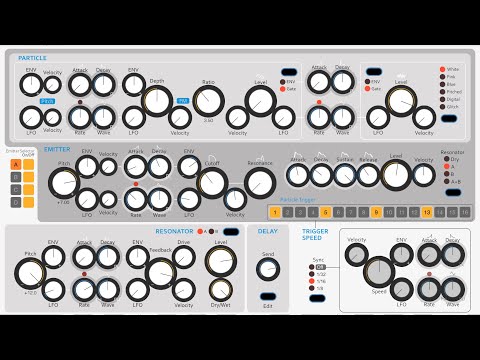Viewport: 480px width, 360px height.
Task: Click the black button above Delay Edit label
Action: [268, 296]
